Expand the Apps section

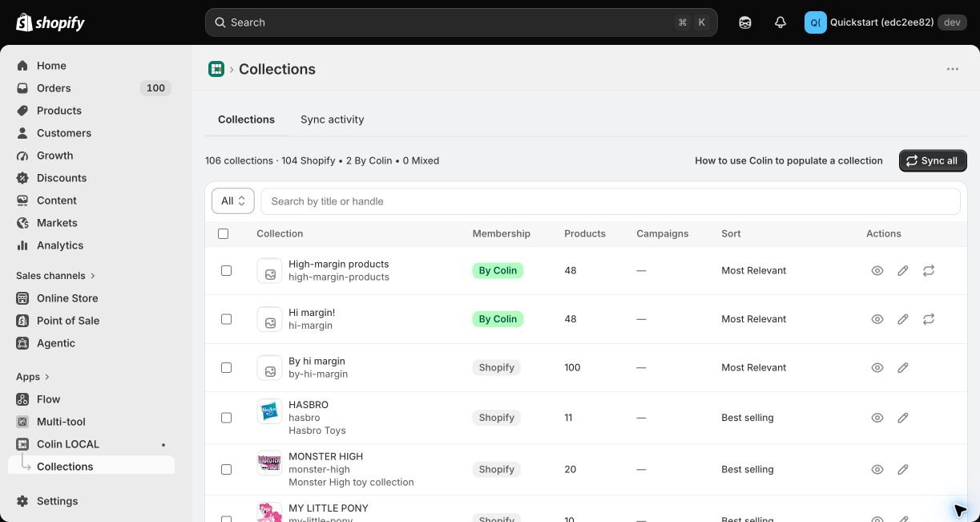pyautogui.click(x=33, y=377)
